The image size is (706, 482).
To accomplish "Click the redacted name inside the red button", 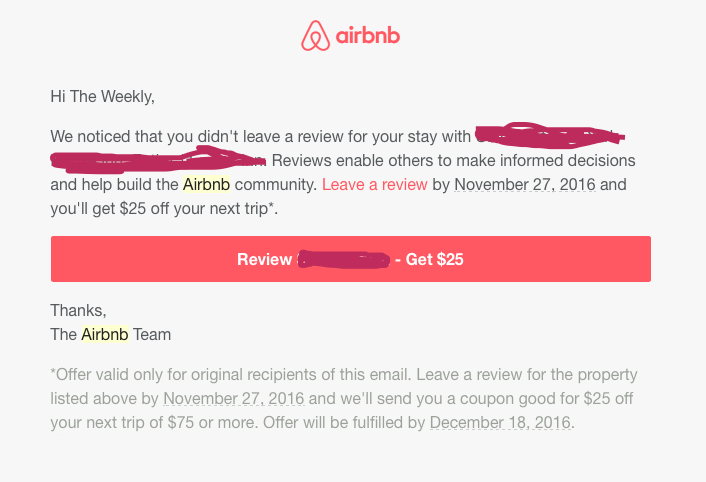I will [342, 260].
